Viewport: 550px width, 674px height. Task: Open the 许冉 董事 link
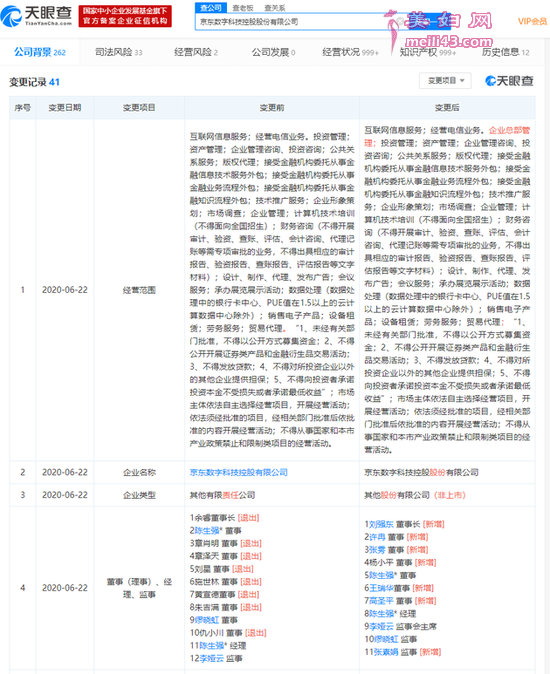pyautogui.click(x=377, y=537)
